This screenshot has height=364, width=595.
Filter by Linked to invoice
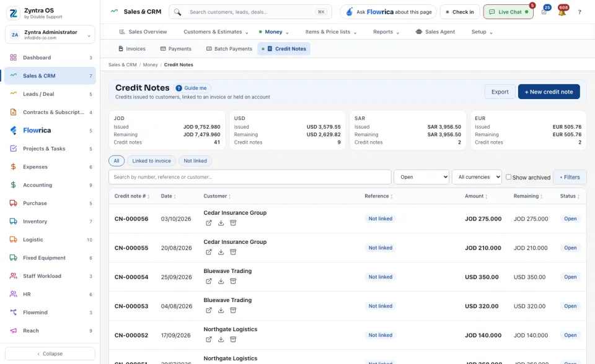tap(151, 161)
